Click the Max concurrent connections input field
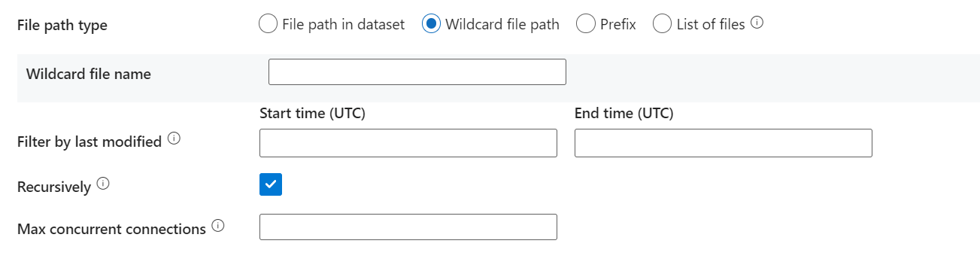 [408, 227]
